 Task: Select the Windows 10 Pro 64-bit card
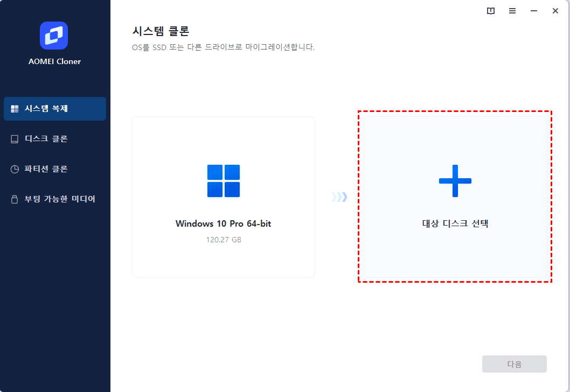pos(224,197)
